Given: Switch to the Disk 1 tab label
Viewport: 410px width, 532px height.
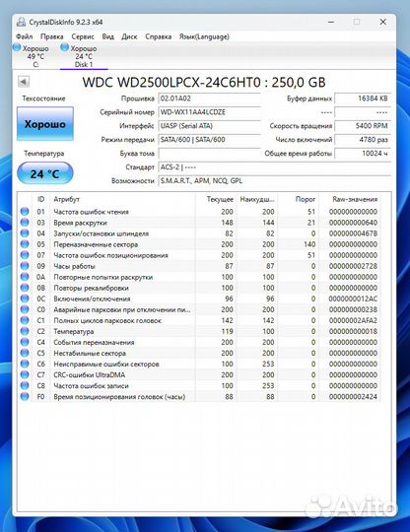Looking at the screenshot, I should pyautogui.click(x=84, y=64).
